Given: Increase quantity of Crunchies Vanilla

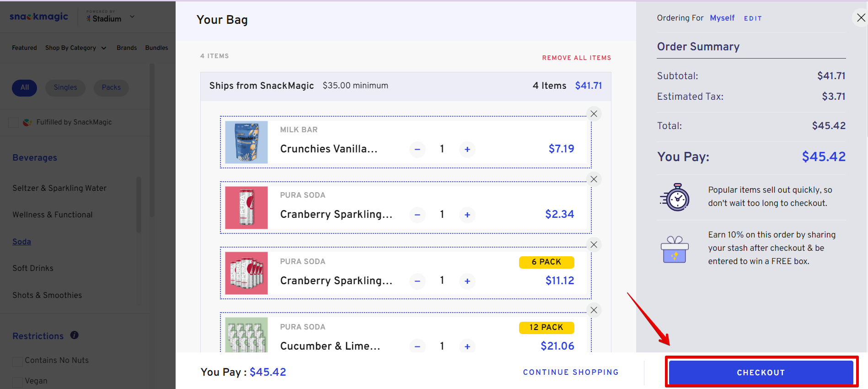Looking at the screenshot, I should (x=467, y=149).
